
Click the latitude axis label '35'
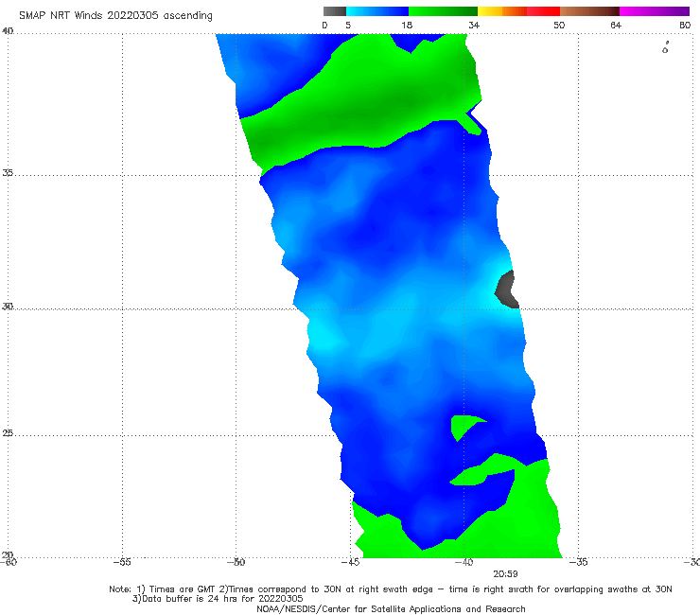click(8, 172)
